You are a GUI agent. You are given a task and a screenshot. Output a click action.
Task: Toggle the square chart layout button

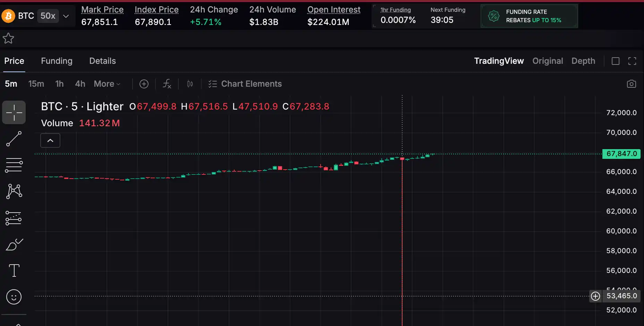615,61
